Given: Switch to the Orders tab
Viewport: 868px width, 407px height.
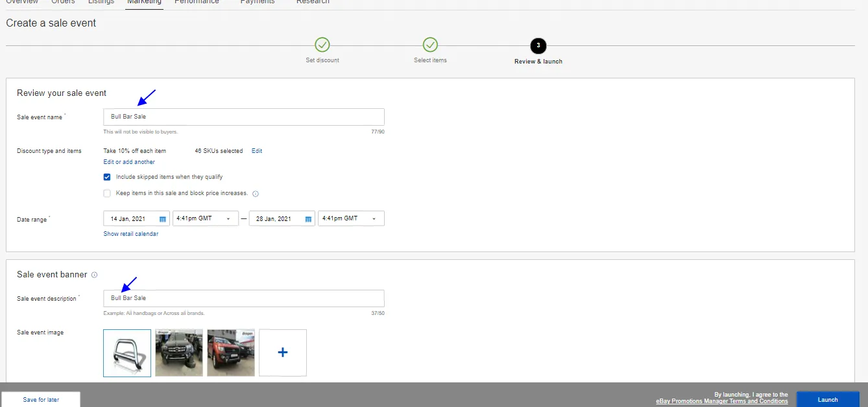Looking at the screenshot, I should [x=63, y=2].
